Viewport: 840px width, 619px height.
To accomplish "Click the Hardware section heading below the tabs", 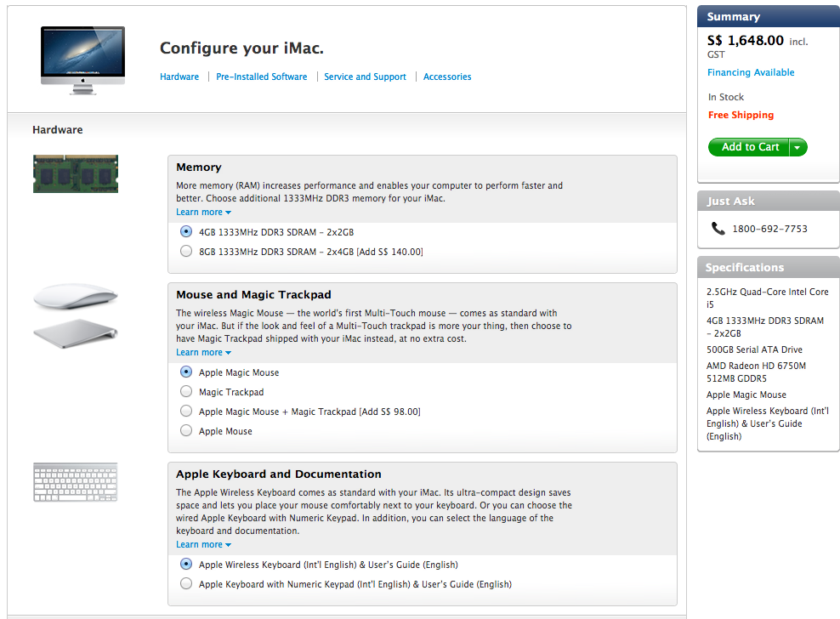I will [57, 130].
